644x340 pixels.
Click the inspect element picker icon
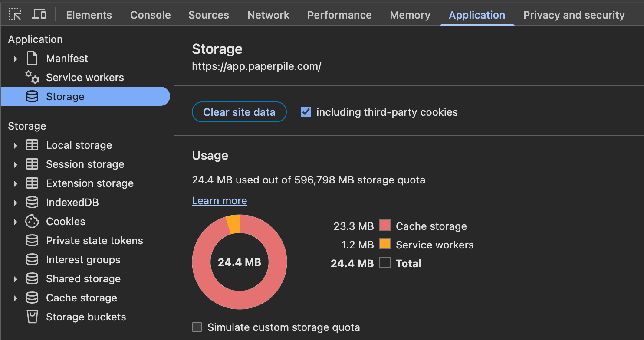pos(15,15)
